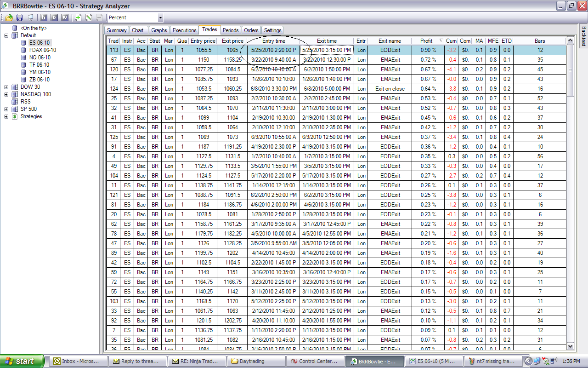Click the On the fly database icon

pyautogui.click(x=15, y=28)
